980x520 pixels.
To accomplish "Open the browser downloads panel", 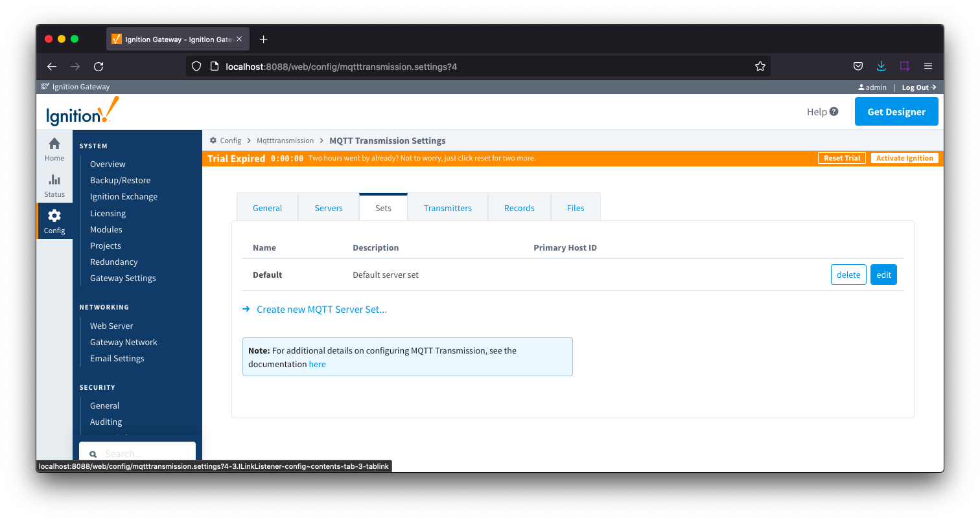I will pyautogui.click(x=881, y=66).
